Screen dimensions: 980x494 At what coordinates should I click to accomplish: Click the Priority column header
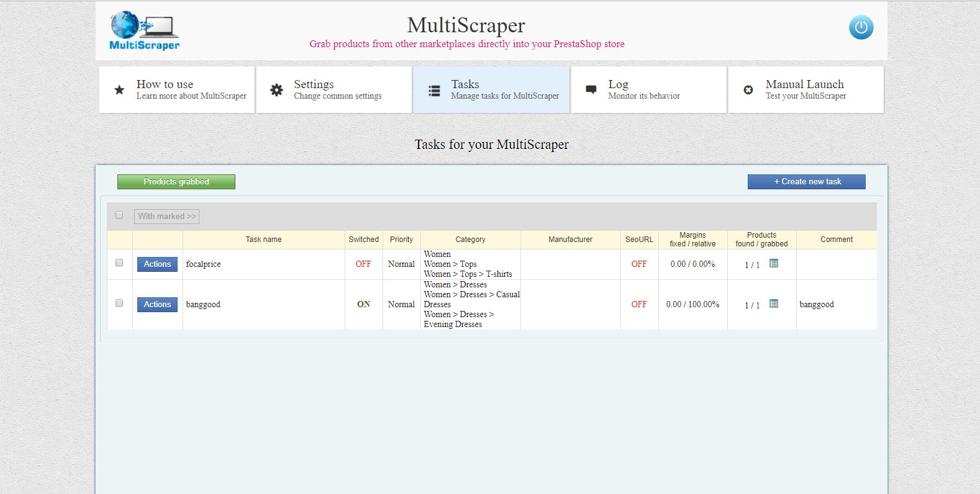(401, 240)
